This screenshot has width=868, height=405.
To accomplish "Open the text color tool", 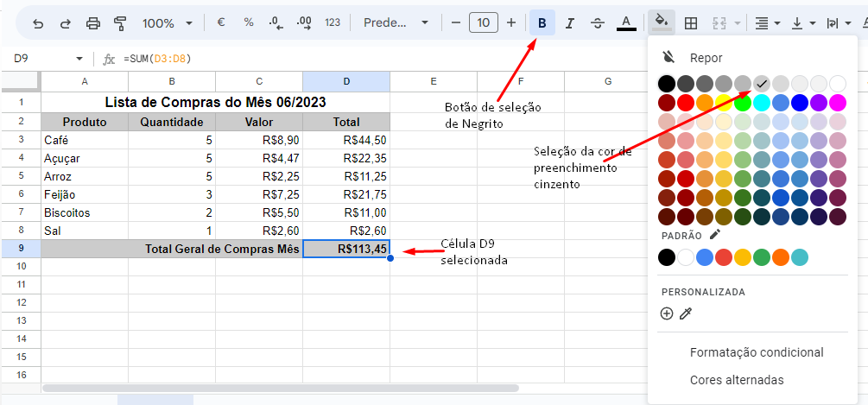I will click(x=626, y=23).
